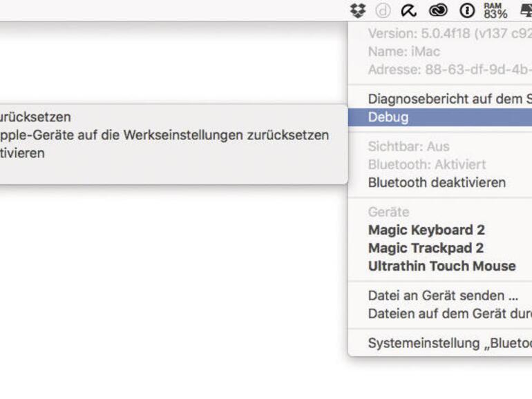This screenshot has width=532, height=399.
Task: Choose Dateien auf dem Gerät durchsuchen entry
Action: click(440, 313)
